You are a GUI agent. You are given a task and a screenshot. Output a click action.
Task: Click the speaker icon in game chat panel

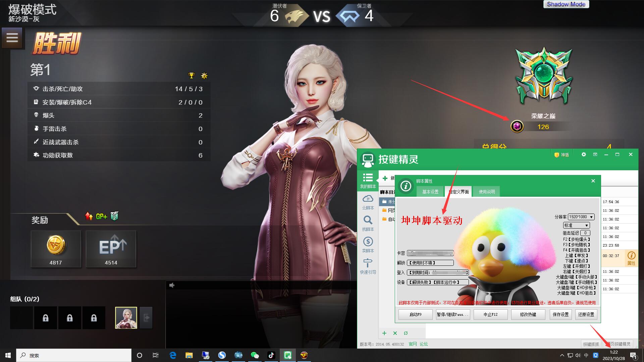tap(172, 285)
